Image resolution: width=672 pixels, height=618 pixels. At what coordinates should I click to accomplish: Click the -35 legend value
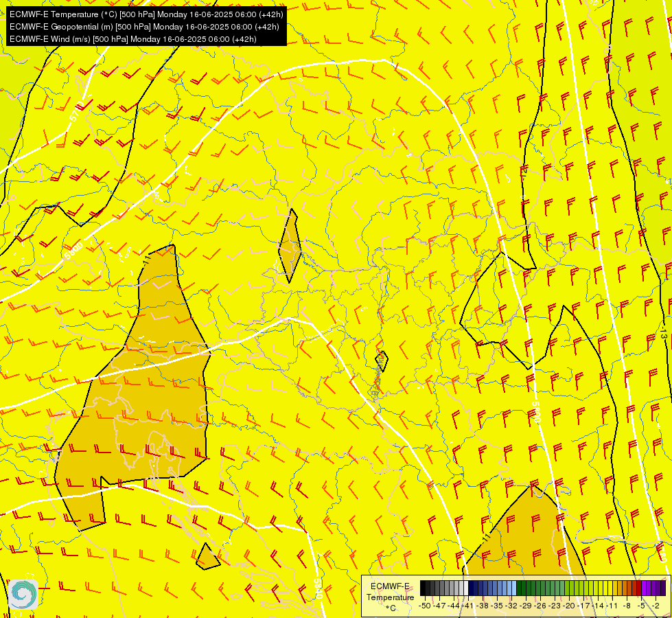497,606
